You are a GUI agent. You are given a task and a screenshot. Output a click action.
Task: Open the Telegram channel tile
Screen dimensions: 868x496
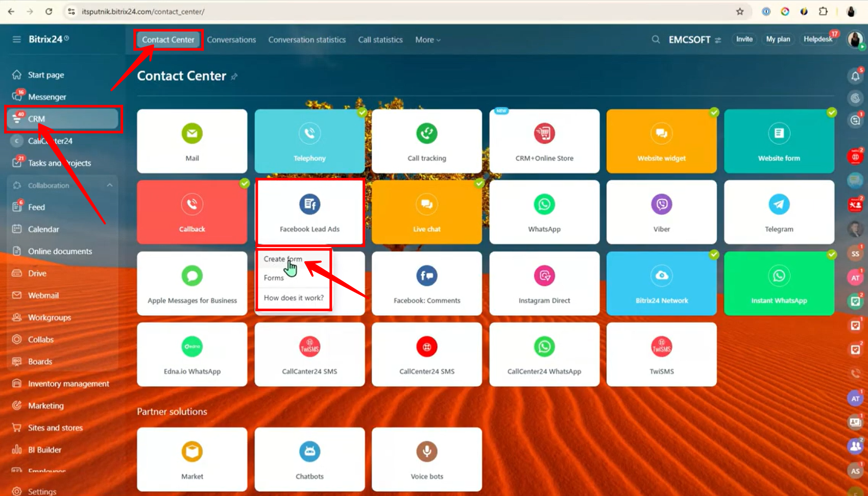pyautogui.click(x=779, y=212)
